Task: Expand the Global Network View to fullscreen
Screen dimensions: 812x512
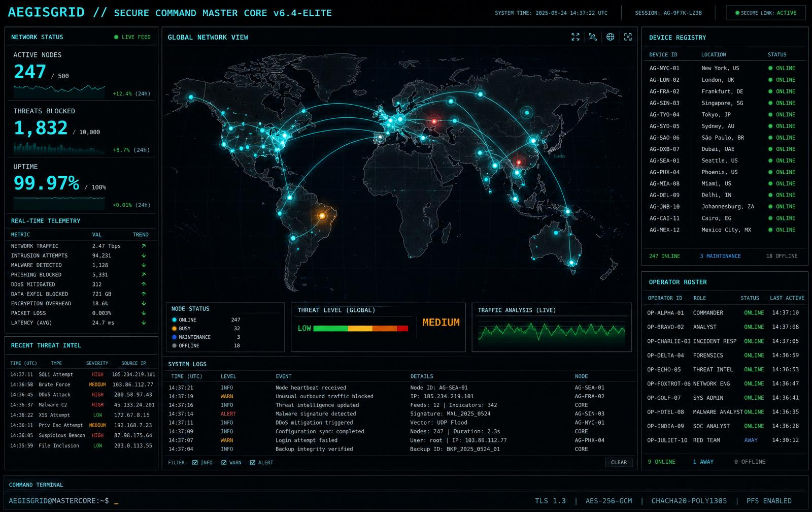Action: (576, 37)
